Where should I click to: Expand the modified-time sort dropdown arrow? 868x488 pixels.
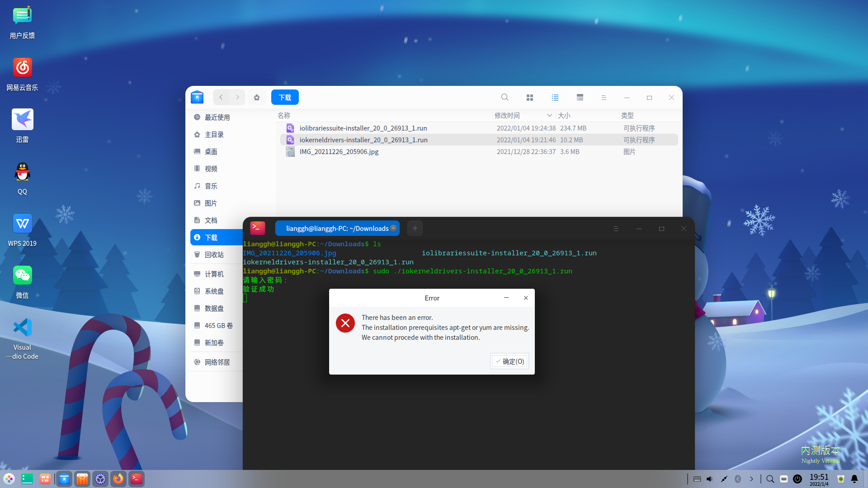pos(549,115)
